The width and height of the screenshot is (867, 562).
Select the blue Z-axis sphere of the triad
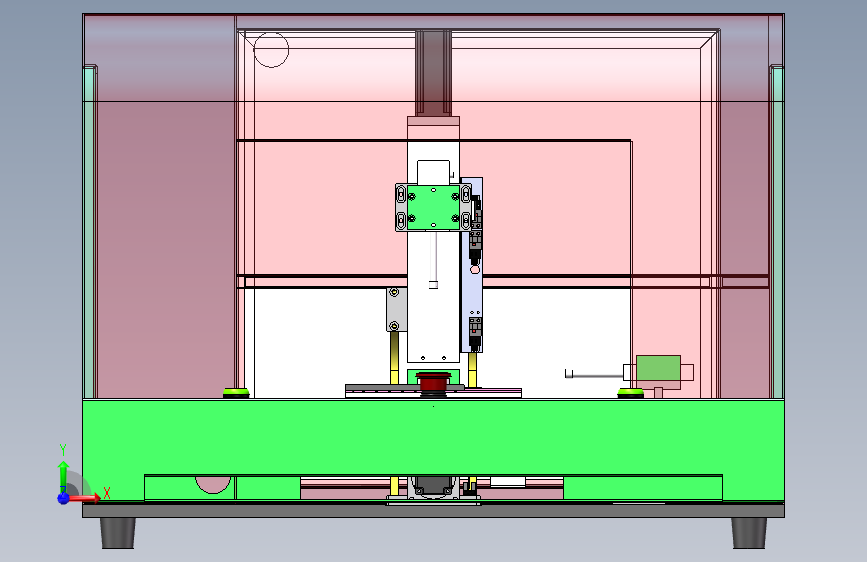point(64,498)
